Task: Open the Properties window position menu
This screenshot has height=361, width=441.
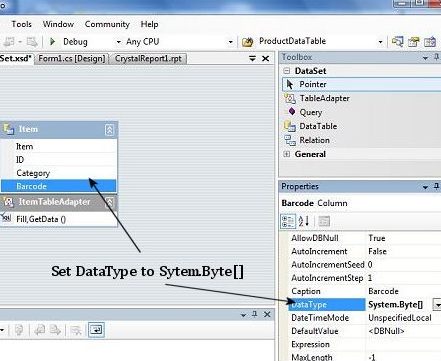Action: [x=425, y=187]
